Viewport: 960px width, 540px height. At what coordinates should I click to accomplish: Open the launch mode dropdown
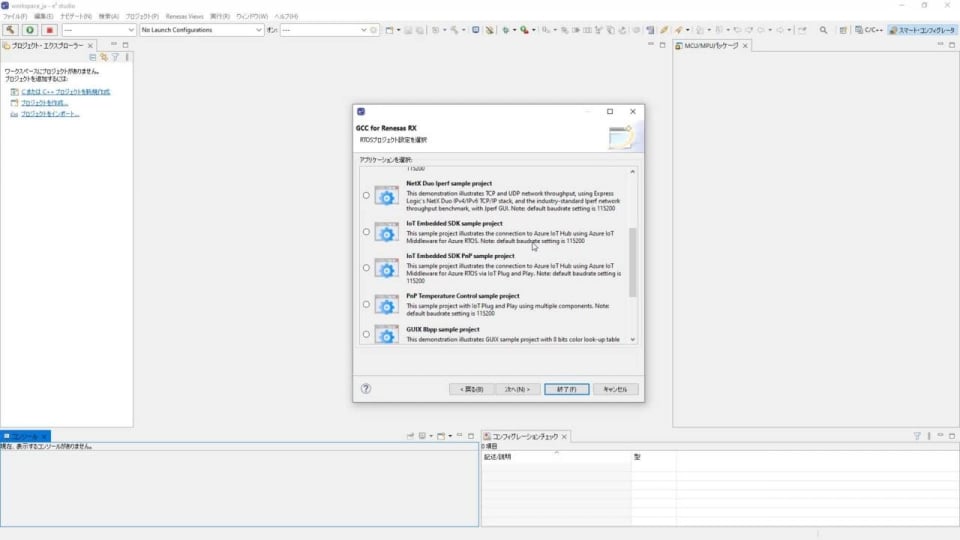pos(99,30)
